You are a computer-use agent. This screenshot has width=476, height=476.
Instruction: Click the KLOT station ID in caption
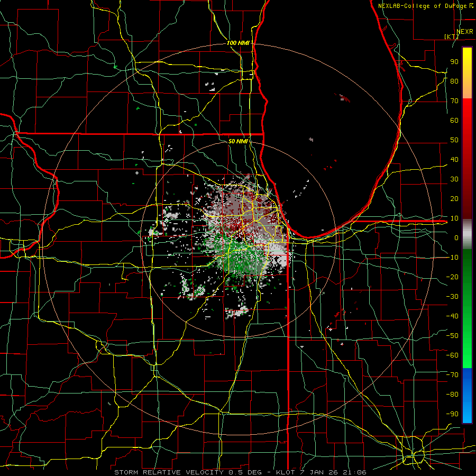tap(287, 472)
